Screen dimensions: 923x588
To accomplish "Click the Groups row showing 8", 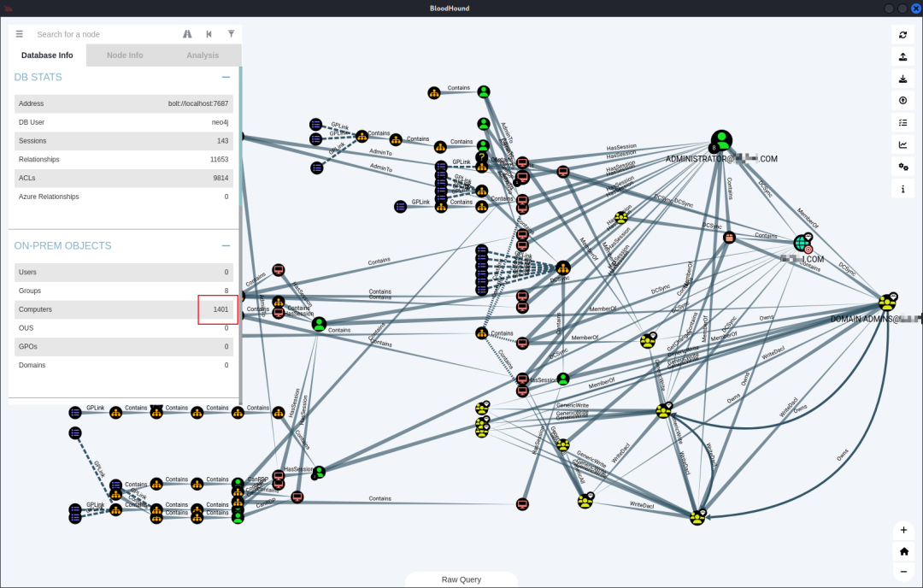I will (124, 291).
